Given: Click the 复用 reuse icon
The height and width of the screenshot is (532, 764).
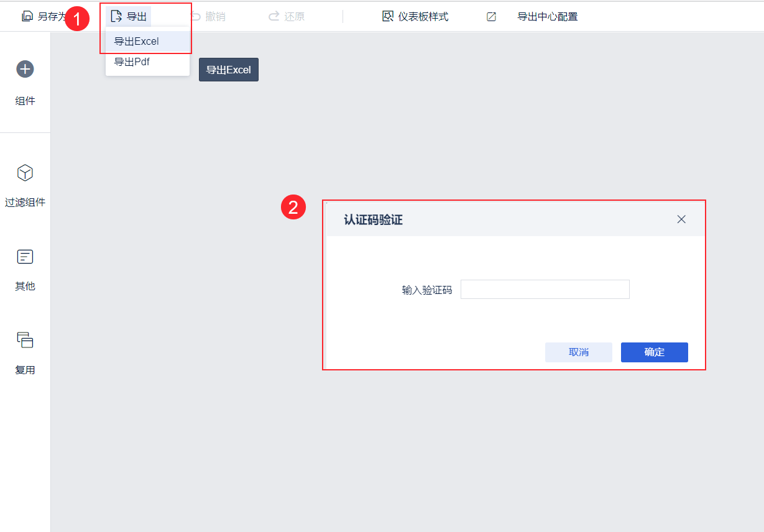Looking at the screenshot, I should tap(25, 340).
